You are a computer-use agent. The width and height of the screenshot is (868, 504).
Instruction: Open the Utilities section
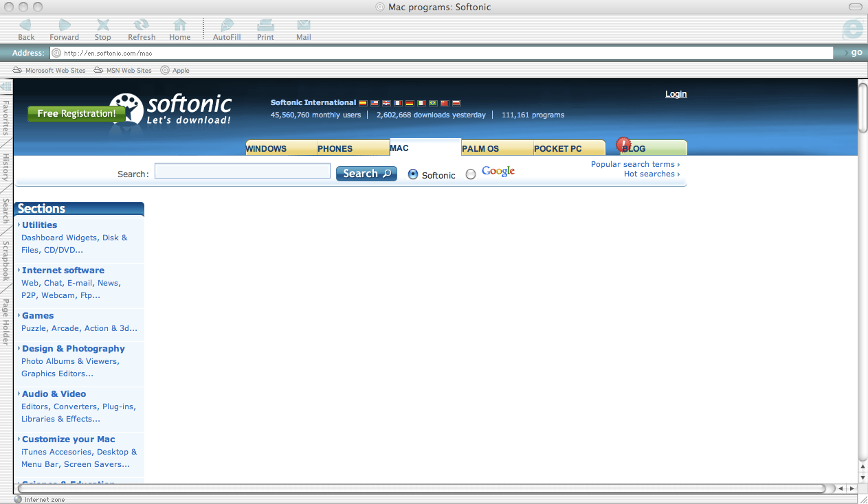tap(39, 225)
